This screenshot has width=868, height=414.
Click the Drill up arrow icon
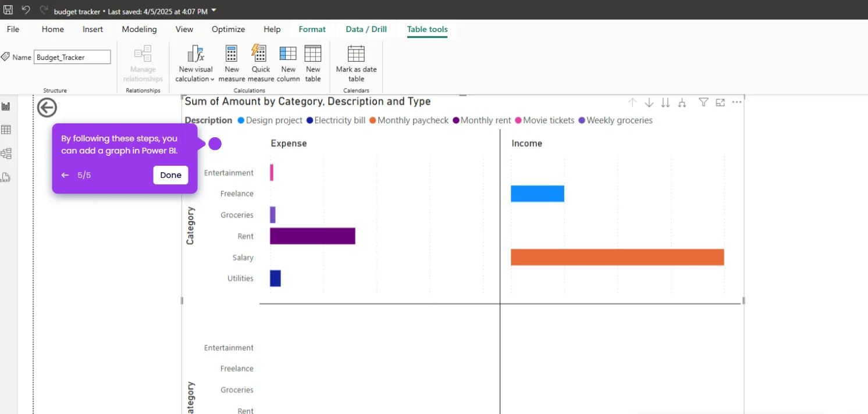[632, 102]
